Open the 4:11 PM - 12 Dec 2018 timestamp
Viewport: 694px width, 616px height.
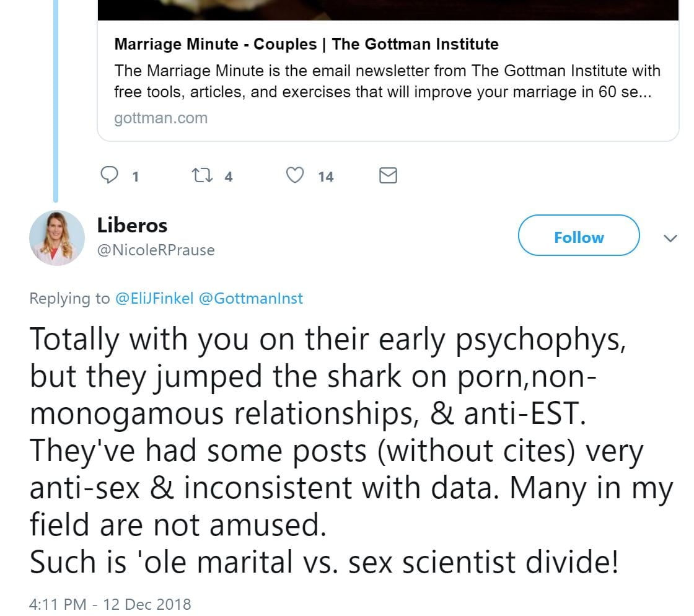[110, 604]
